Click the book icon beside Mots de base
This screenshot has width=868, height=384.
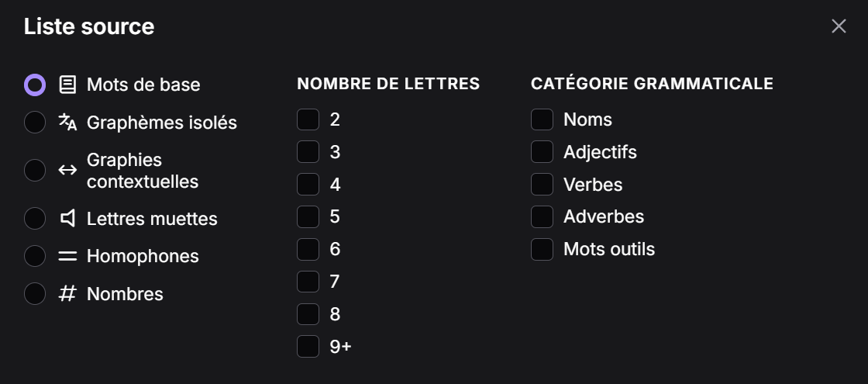[68, 85]
